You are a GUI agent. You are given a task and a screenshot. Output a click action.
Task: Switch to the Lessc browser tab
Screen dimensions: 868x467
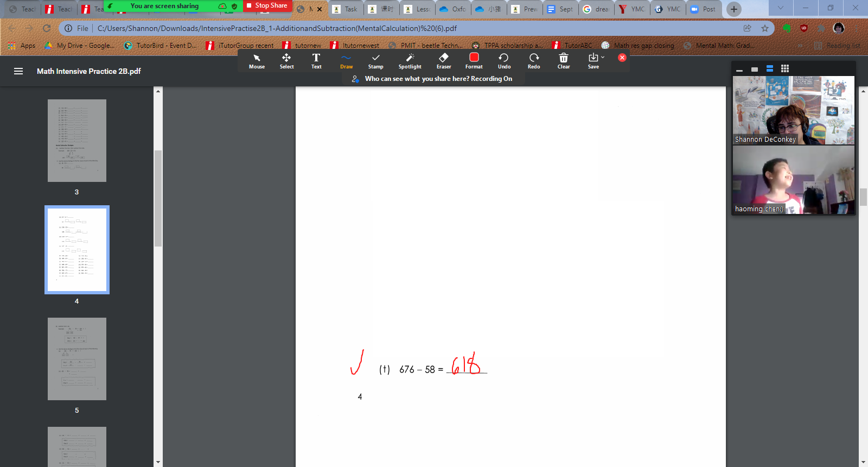point(417,9)
